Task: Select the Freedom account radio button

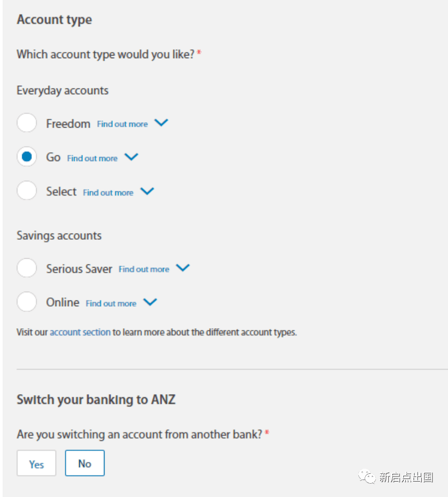Action: point(27,123)
